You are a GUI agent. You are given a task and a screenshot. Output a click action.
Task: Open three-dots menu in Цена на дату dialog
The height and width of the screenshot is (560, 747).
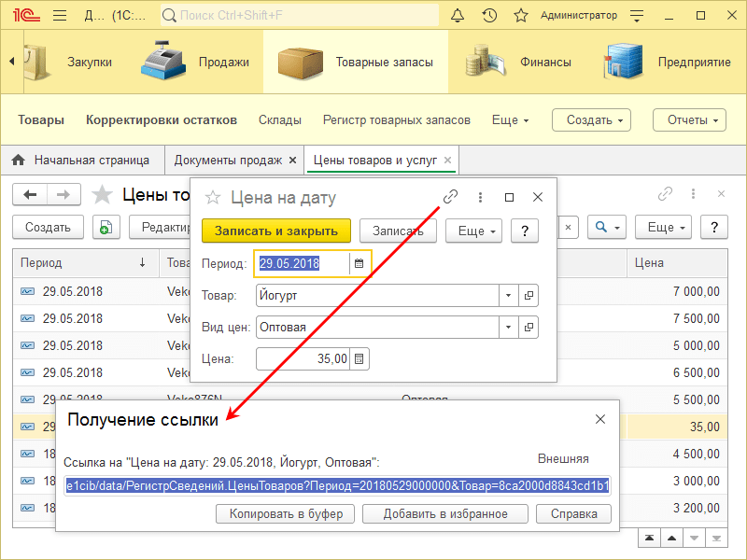click(x=480, y=197)
